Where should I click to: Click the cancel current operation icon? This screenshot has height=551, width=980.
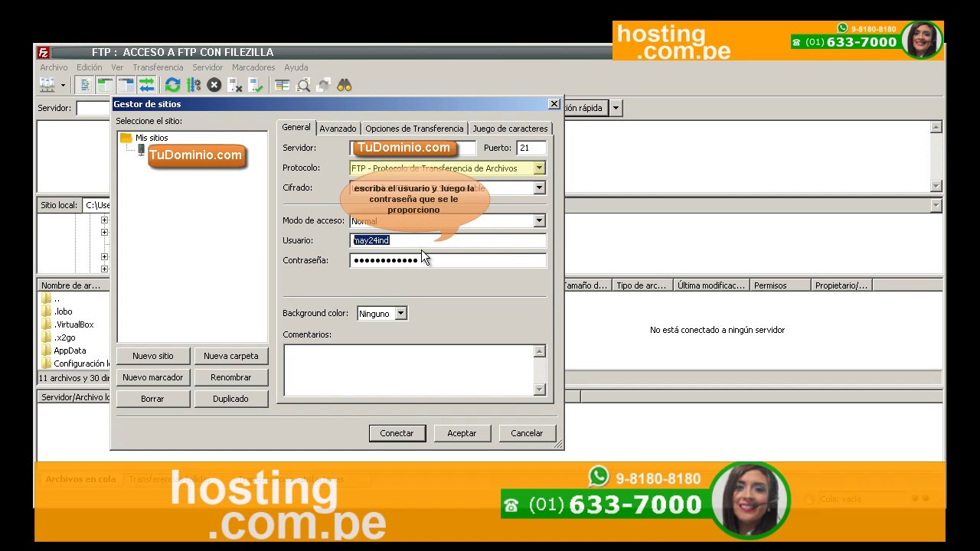tap(214, 85)
